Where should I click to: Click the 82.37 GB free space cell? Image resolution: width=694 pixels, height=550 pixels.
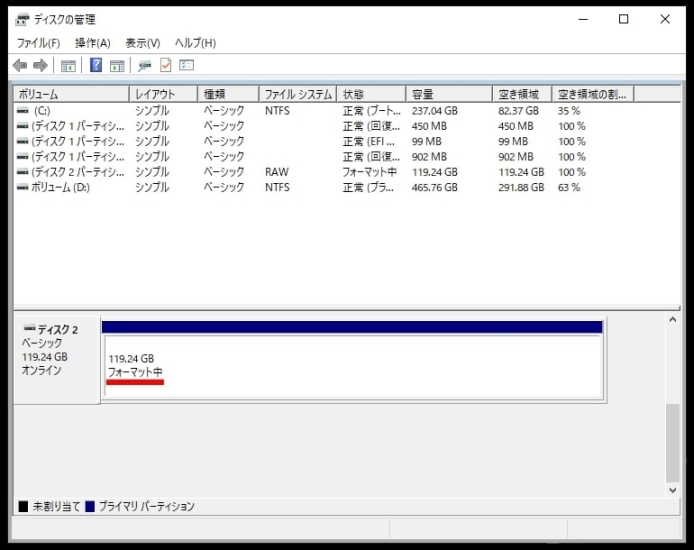[x=519, y=111]
